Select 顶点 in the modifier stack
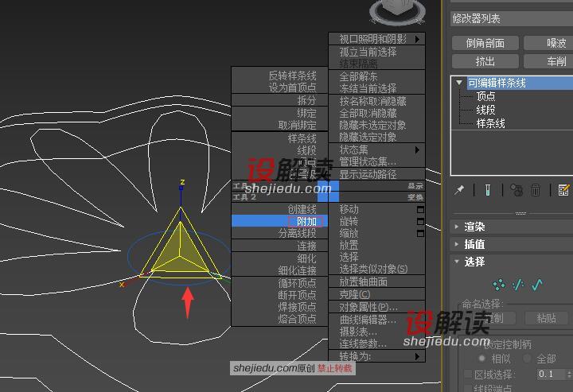Image resolution: width=573 pixels, height=392 pixels. pos(485,96)
